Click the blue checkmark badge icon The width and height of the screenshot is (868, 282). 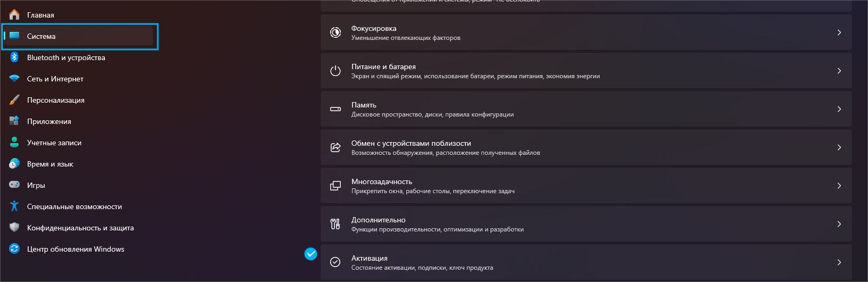[x=310, y=254]
